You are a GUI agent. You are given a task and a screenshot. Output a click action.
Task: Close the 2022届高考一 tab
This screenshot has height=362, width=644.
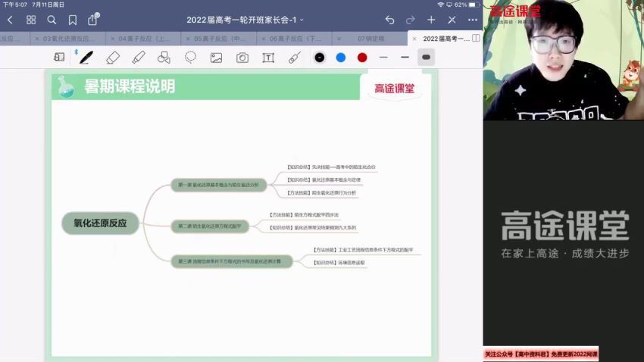click(x=414, y=39)
